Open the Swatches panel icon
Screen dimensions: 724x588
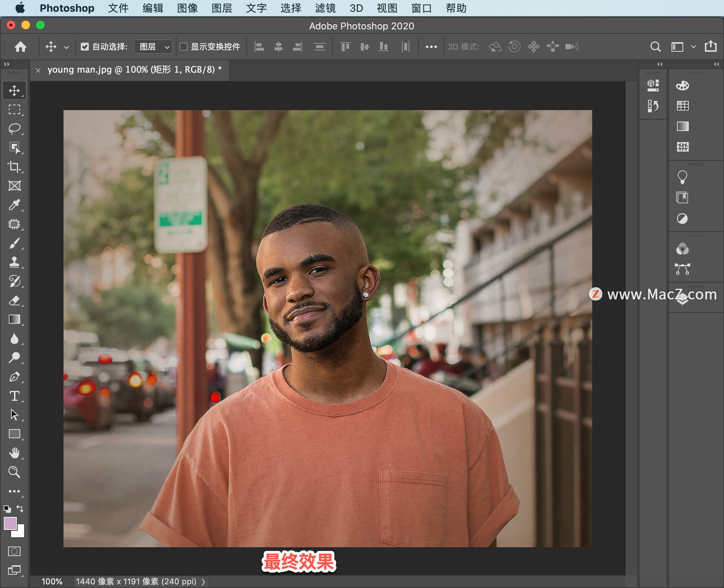click(683, 106)
